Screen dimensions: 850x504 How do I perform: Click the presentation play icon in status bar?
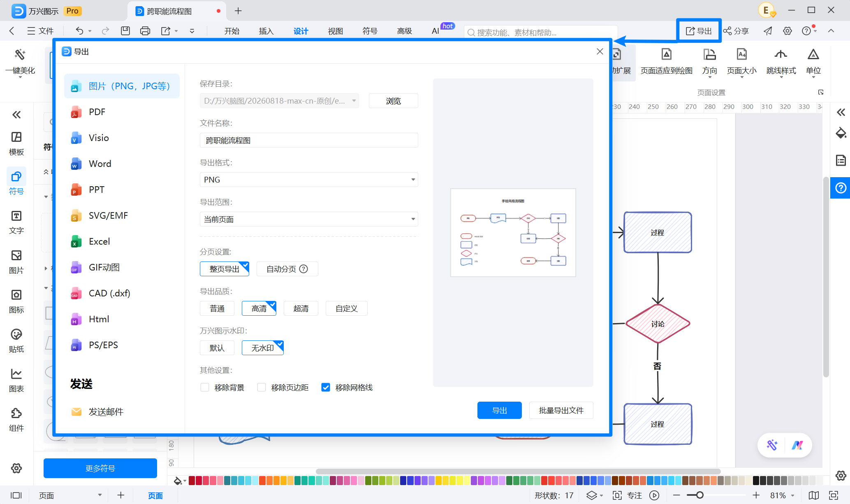[654, 495]
